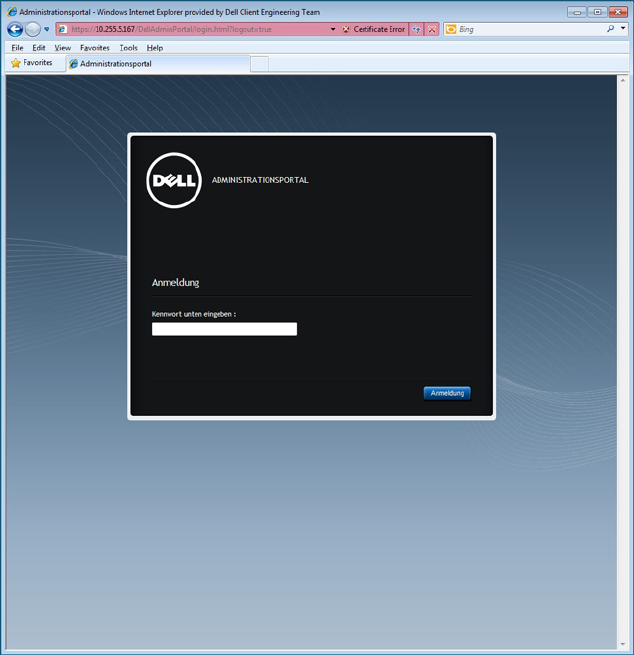The image size is (634, 655).
Task: Open the Edit menu
Action: tap(39, 48)
